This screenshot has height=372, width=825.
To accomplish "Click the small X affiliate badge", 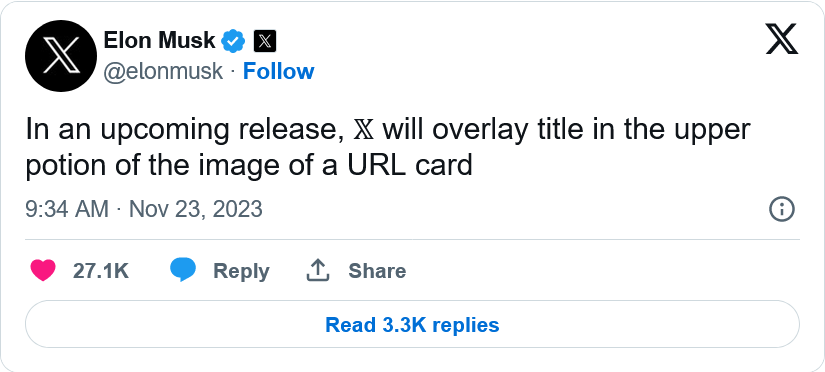I will pyautogui.click(x=265, y=41).
